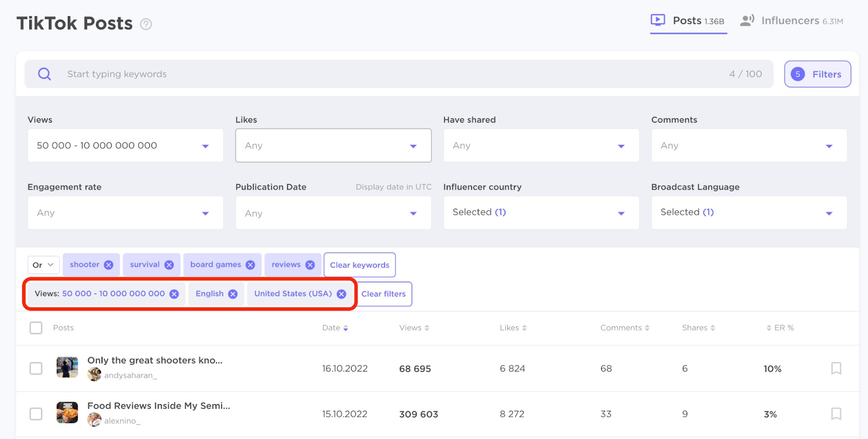Click the 68 695 views value
The image size is (868, 439).
(x=415, y=369)
